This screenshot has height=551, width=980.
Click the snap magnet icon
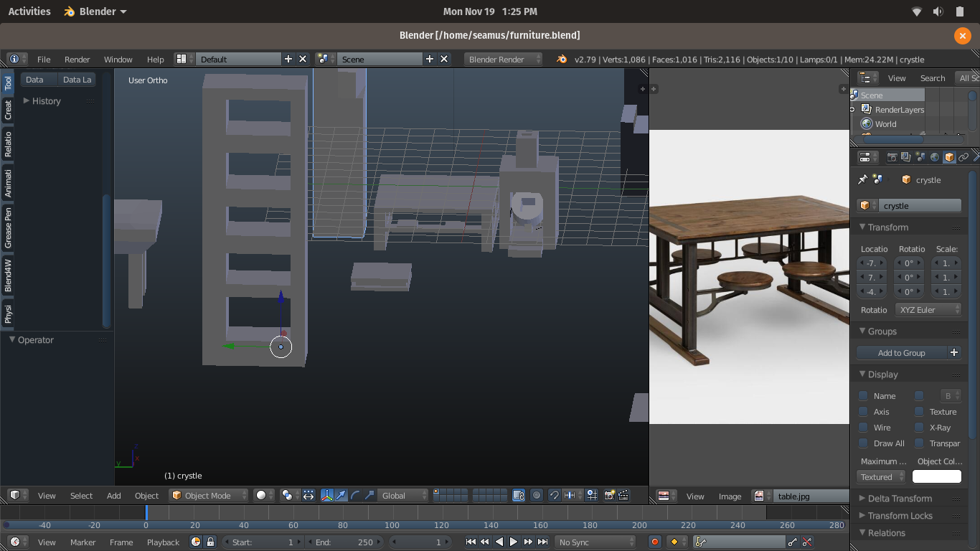[x=554, y=495]
